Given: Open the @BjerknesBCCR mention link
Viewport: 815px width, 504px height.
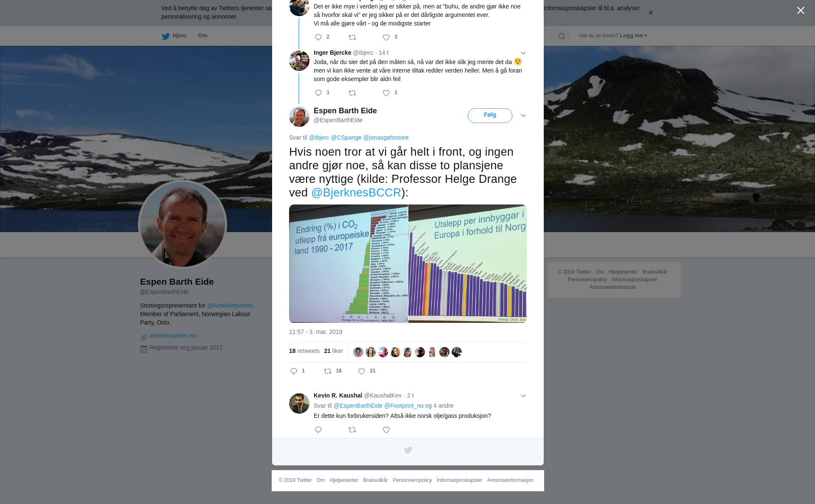Looking at the screenshot, I should tap(356, 193).
